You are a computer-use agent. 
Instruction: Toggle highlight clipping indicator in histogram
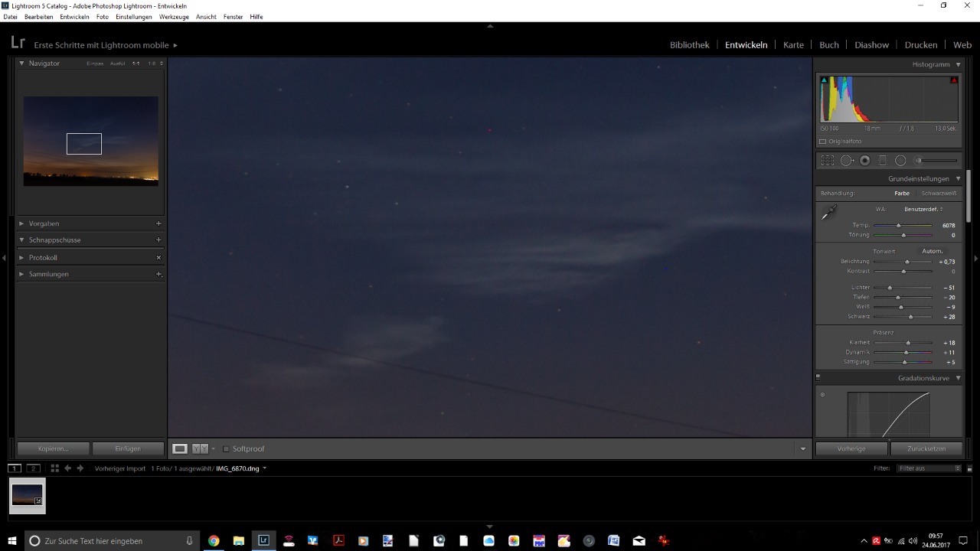(954, 80)
